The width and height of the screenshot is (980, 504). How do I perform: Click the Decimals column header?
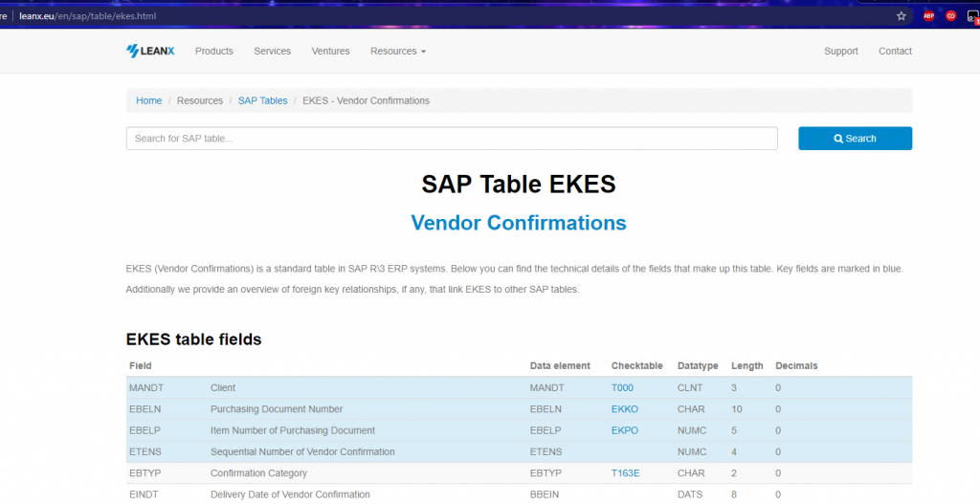[x=796, y=366]
